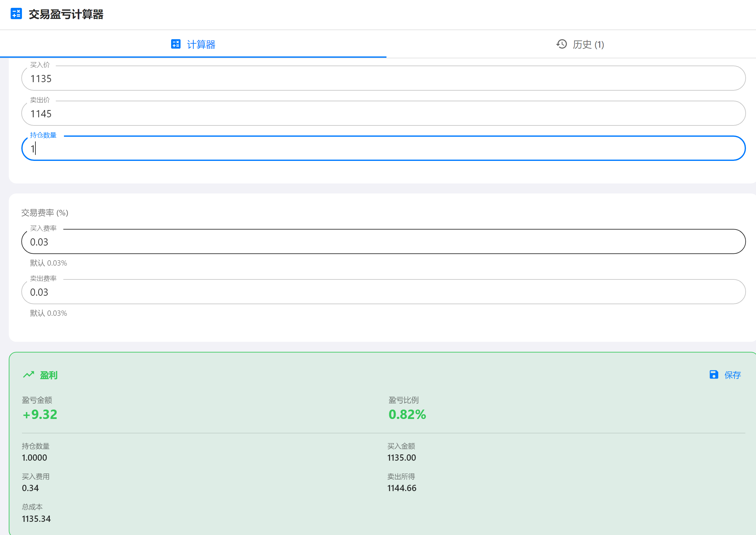
Task: Click the profit trend arrow icon
Action: click(x=29, y=374)
